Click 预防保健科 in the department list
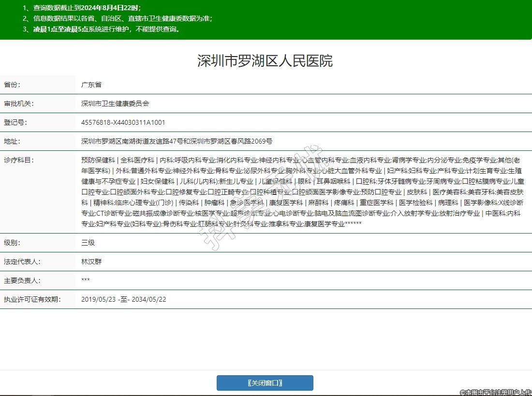Image resolution: width=532 pixels, height=396 pixels. tap(98, 160)
